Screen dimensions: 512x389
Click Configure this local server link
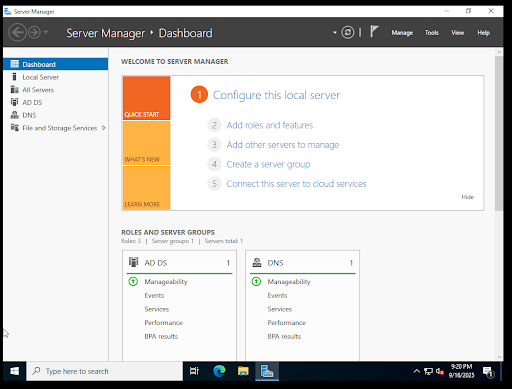(x=276, y=95)
